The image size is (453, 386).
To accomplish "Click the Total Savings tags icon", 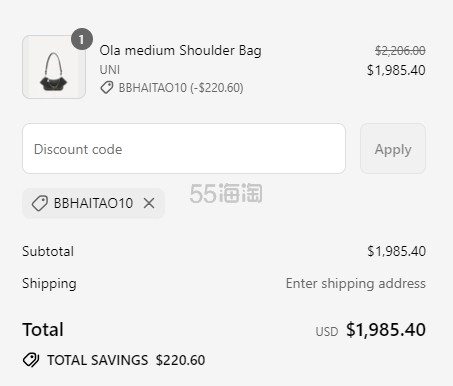I will point(31,360).
